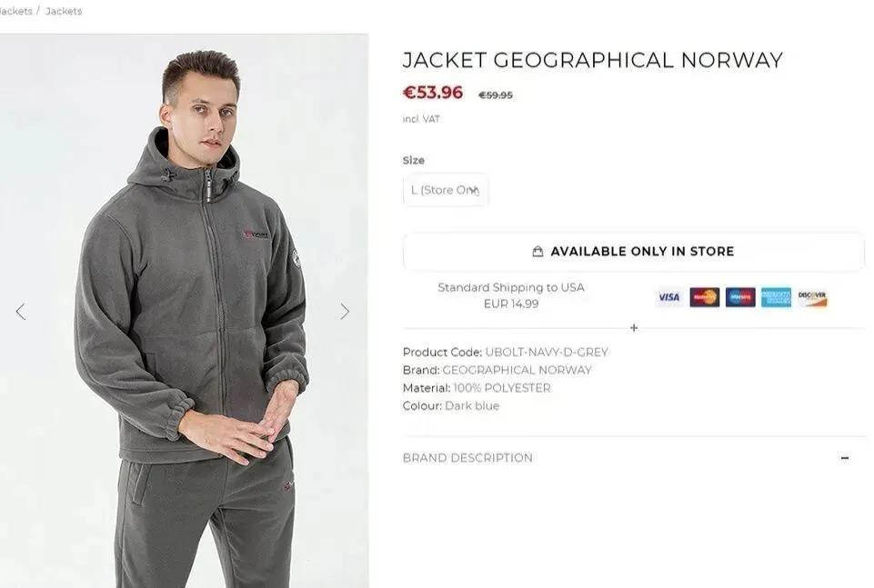874x588 pixels.
Task: Open the last Jackets breadcrumb link
Action: pyautogui.click(x=64, y=11)
